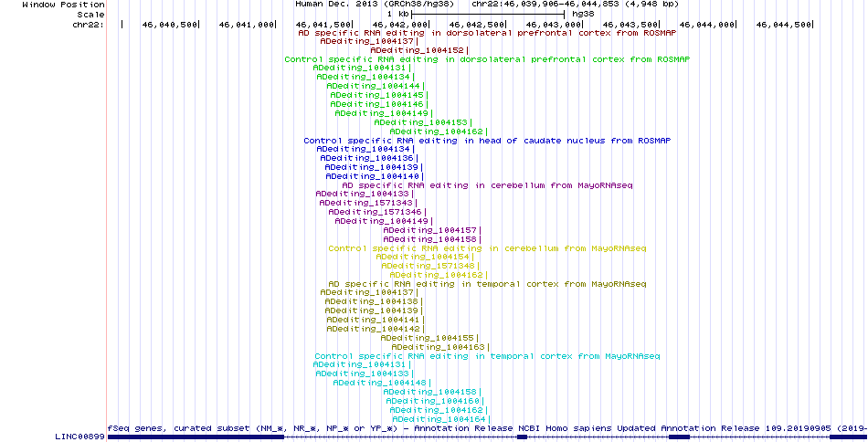The image size is (868, 442).
Task: Select cyan ADediting_1004162 in the control temporal cortex track
Action: click(439, 410)
